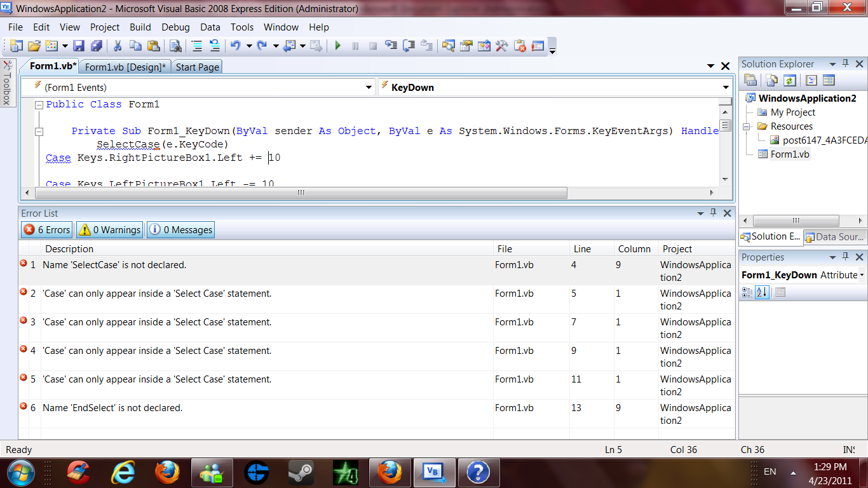The image size is (868, 488).
Task: Open the Redo history dropdown arrow
Action: [x=276, y=46]
